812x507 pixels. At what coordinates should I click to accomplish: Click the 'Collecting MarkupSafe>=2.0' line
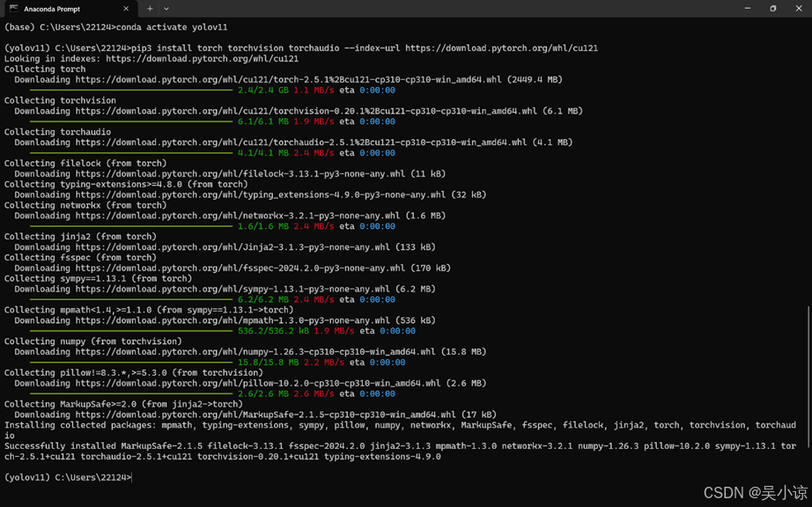tap(123, 404)
